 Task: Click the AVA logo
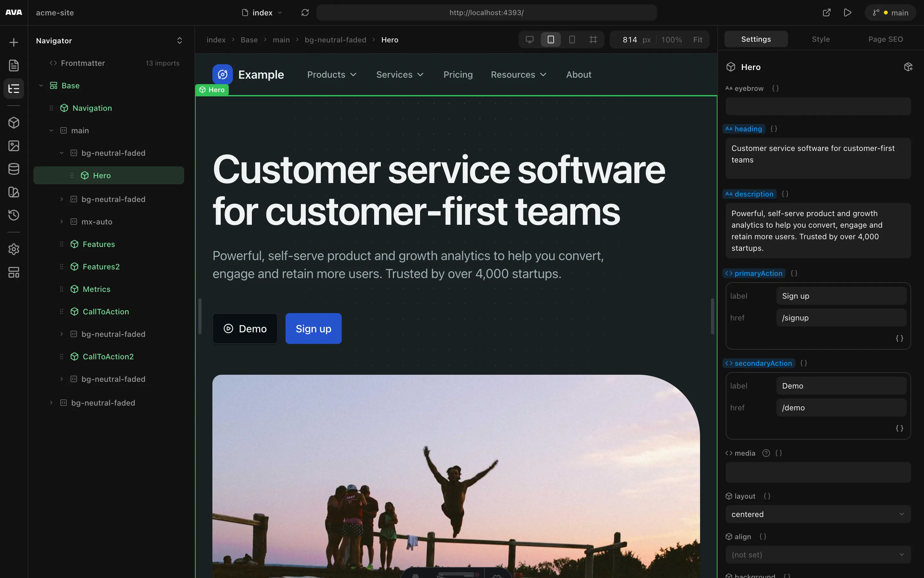pos(14,13)
